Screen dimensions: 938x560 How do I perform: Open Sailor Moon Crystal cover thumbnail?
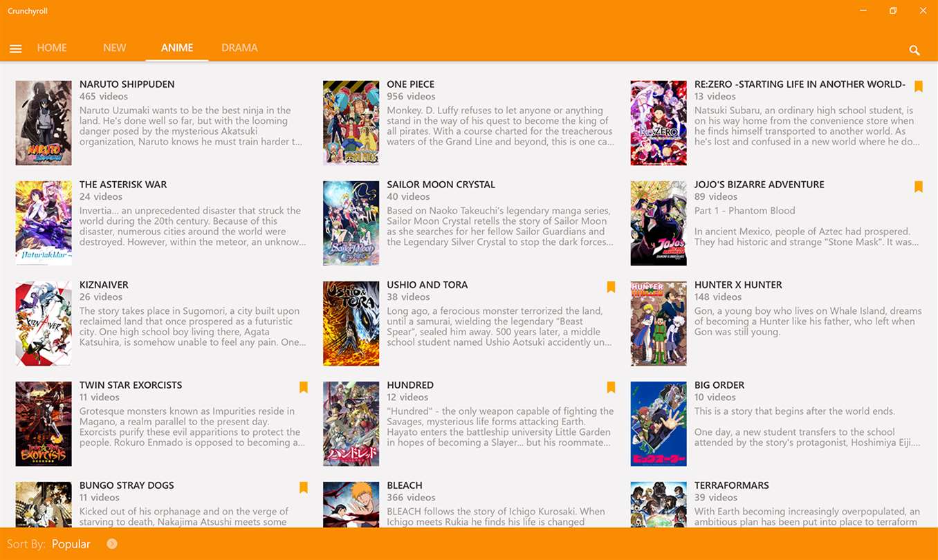(x=351, y=223)
